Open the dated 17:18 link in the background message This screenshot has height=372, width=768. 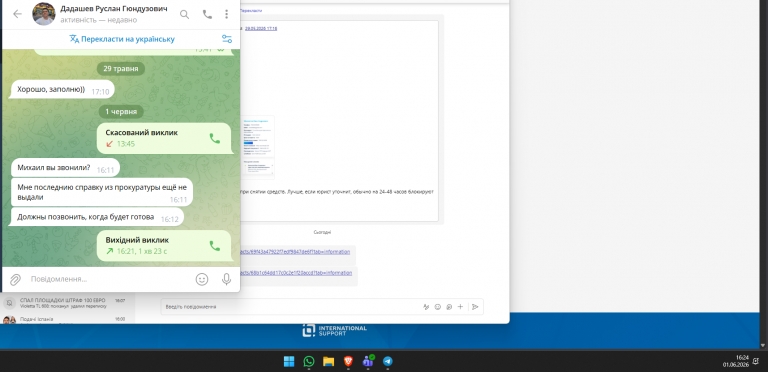(x=261, y=28)
